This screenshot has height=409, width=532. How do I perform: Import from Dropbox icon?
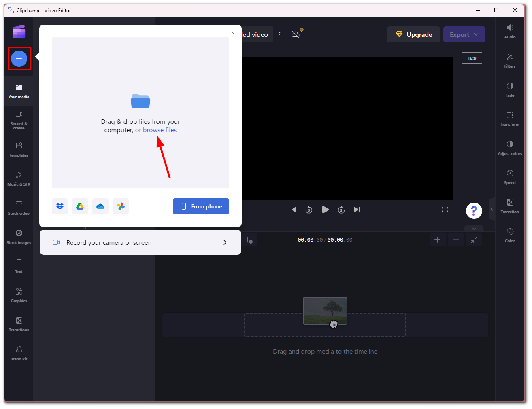(60, 206)
